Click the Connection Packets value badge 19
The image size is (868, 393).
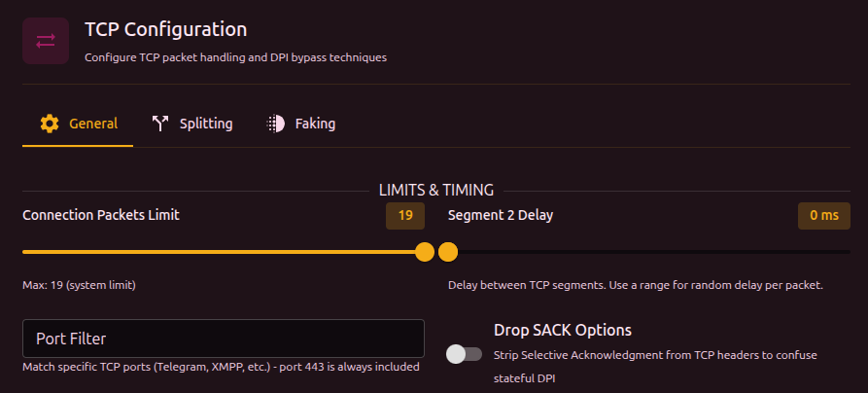405,215
